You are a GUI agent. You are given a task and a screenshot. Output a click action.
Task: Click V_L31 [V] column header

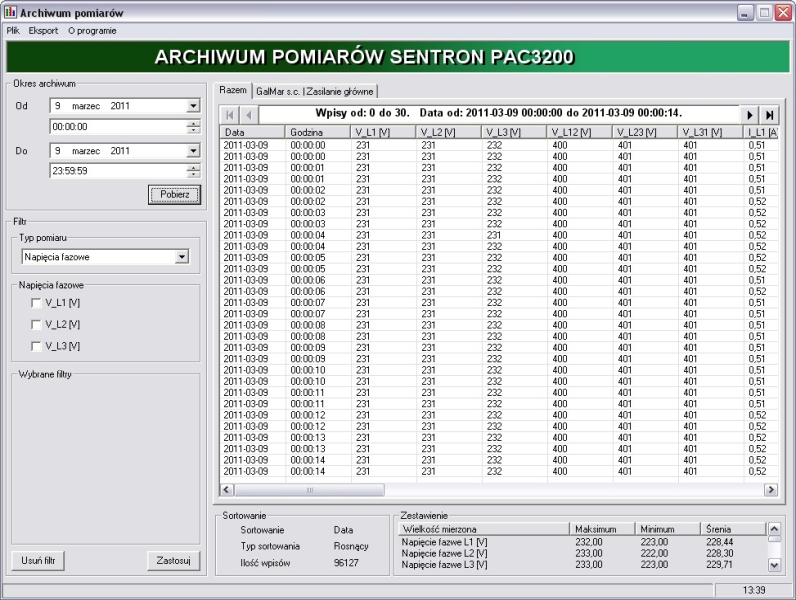pos(710,132)
